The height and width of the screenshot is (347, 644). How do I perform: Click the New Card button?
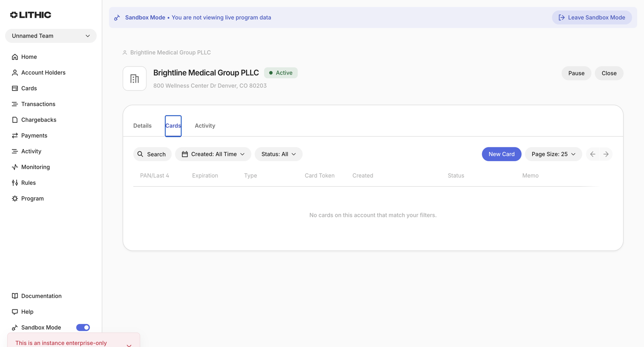(x=501, y=154)
